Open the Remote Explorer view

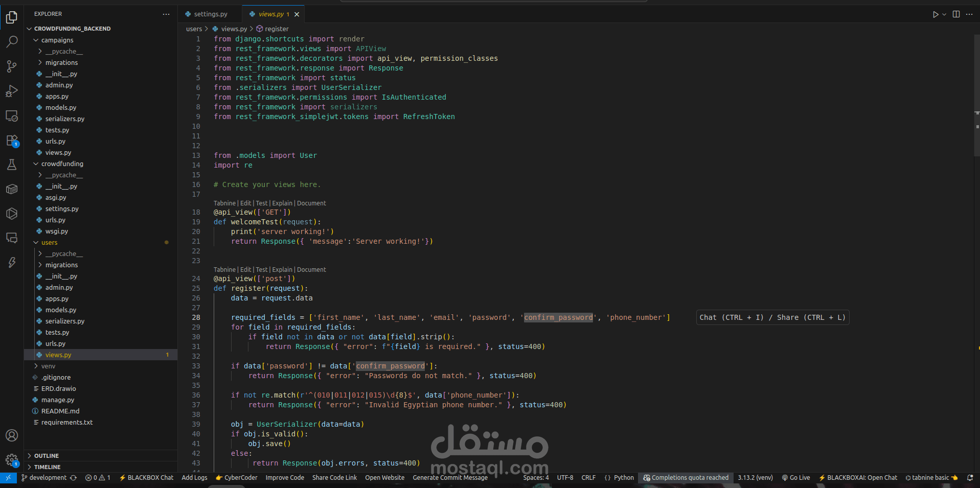(12, 115)
